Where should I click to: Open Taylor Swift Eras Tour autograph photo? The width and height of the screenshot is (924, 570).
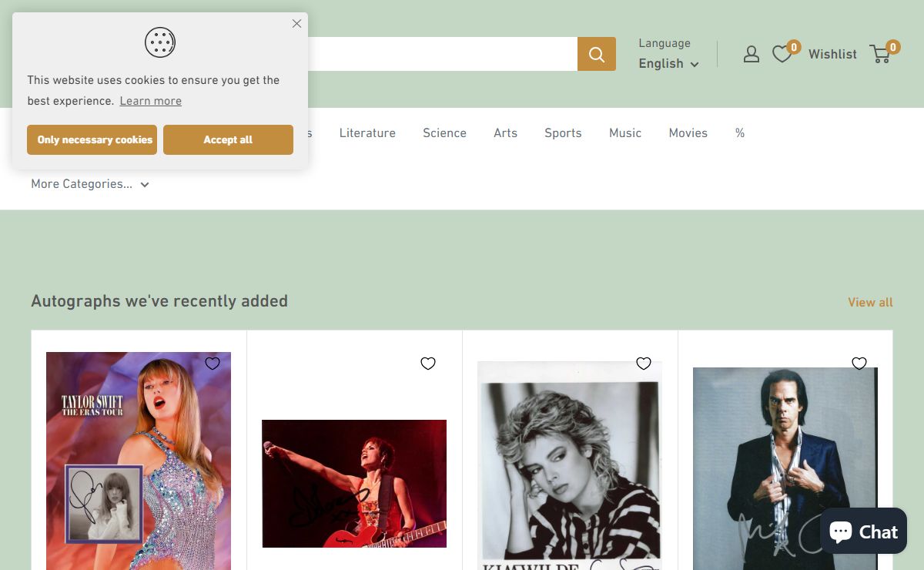click(x=139, y=461)
